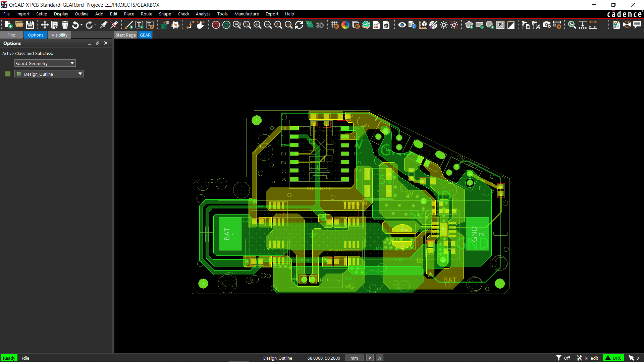Open the Analyze menu

click(x=203, y=14)
